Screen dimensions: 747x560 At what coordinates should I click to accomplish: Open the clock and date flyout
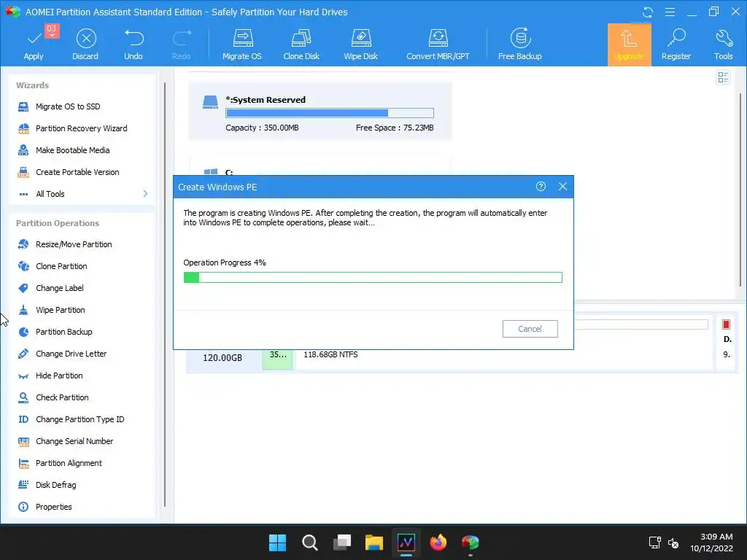pyautogui.click(x=712, y=542)
